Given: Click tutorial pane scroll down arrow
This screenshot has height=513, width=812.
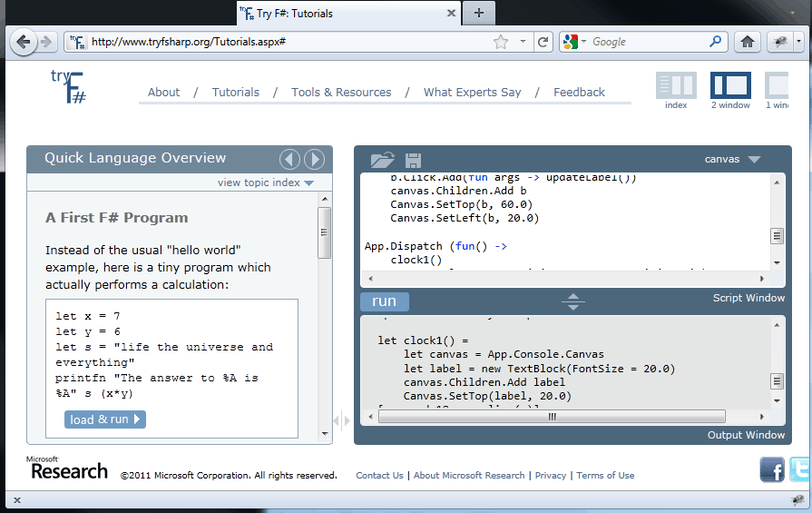Looking at the screenshot, I should click(325, 434).
